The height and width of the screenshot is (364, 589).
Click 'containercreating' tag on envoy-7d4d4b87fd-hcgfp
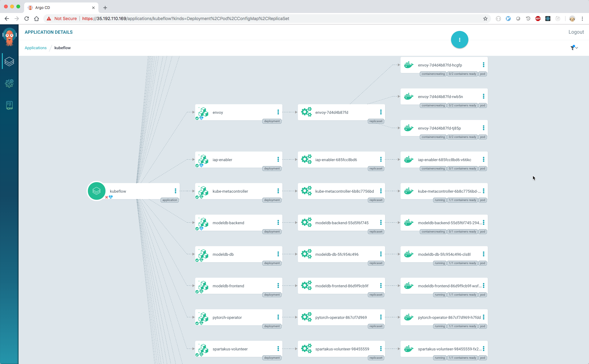click(x=433, y=74)
